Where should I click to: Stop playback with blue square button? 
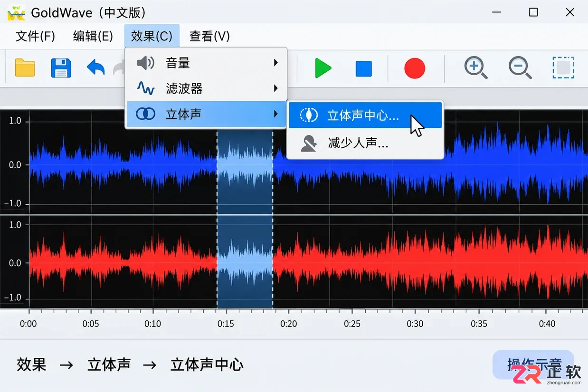[364, 68]
